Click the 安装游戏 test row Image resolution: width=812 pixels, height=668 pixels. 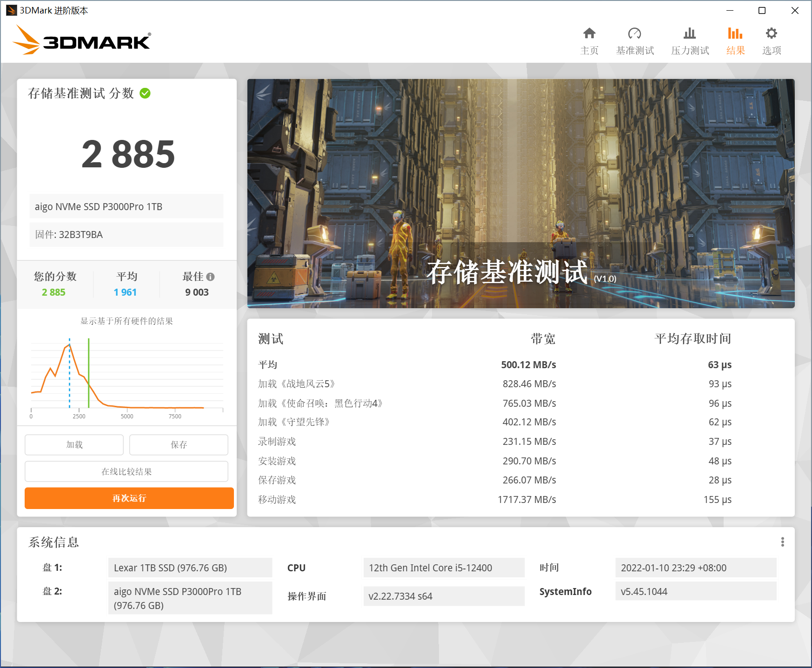tap(495, 461)
